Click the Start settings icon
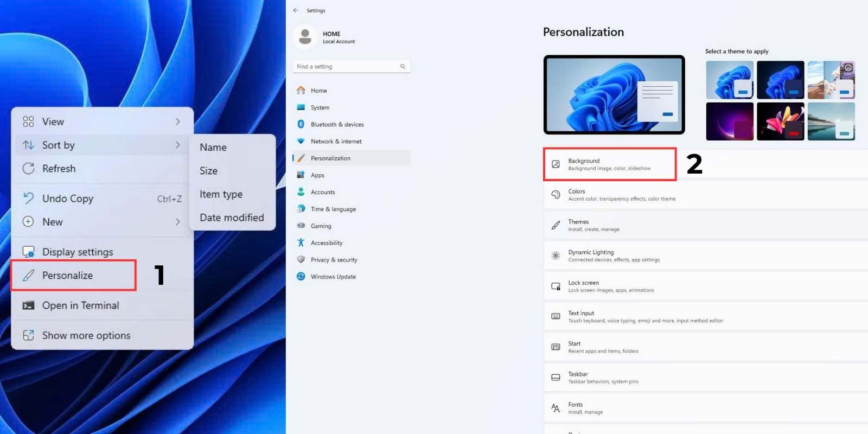 click(556, 347)
